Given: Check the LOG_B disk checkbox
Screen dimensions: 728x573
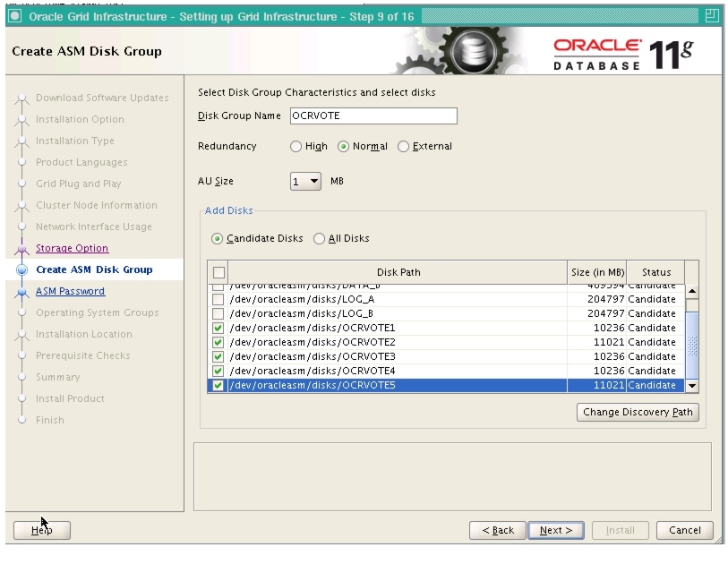Looking at the screenshot, I should pos(218,314).
